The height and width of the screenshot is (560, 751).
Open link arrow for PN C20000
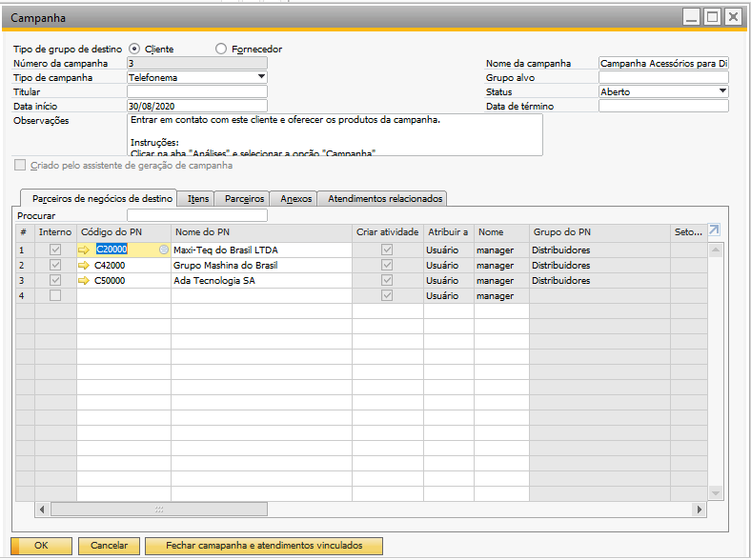click(x=84, y=250)
